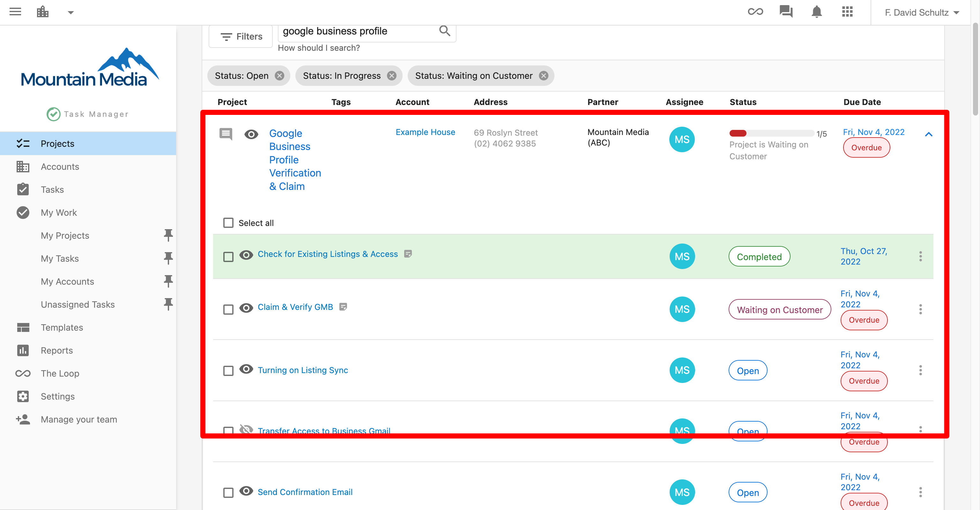
Task: Click the magnifying glass search icon
Action: click(x=444, y=31)
